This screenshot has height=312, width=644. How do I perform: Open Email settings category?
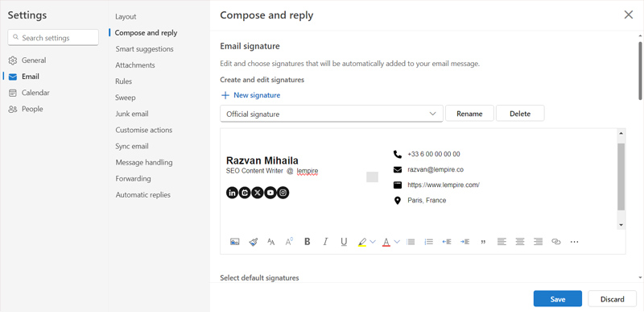[x=31, y=77]
